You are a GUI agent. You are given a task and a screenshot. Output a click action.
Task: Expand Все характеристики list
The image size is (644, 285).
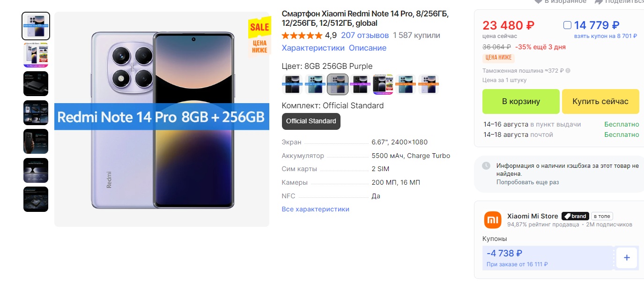point(315,209)
